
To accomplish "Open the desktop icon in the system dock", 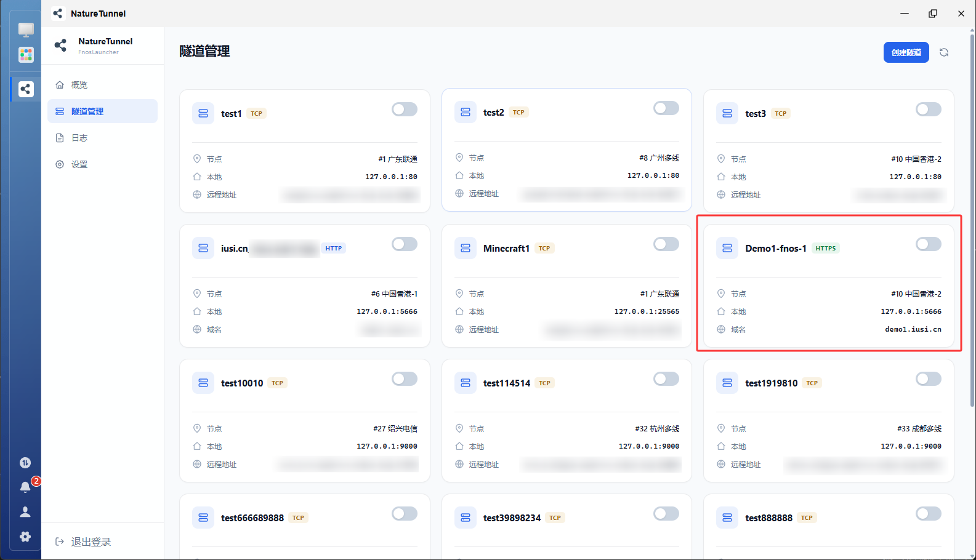I will point(26,30).
